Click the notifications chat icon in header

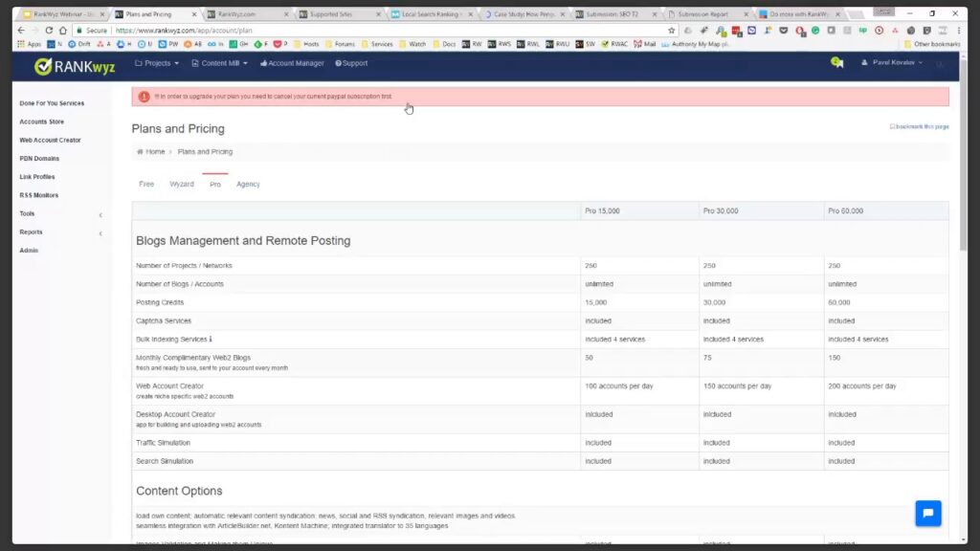pyautogui.click(x=836, y=62)
